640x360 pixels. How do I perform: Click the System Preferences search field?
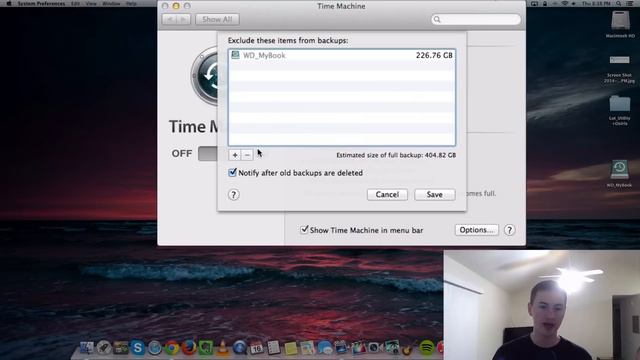point(476,19)
